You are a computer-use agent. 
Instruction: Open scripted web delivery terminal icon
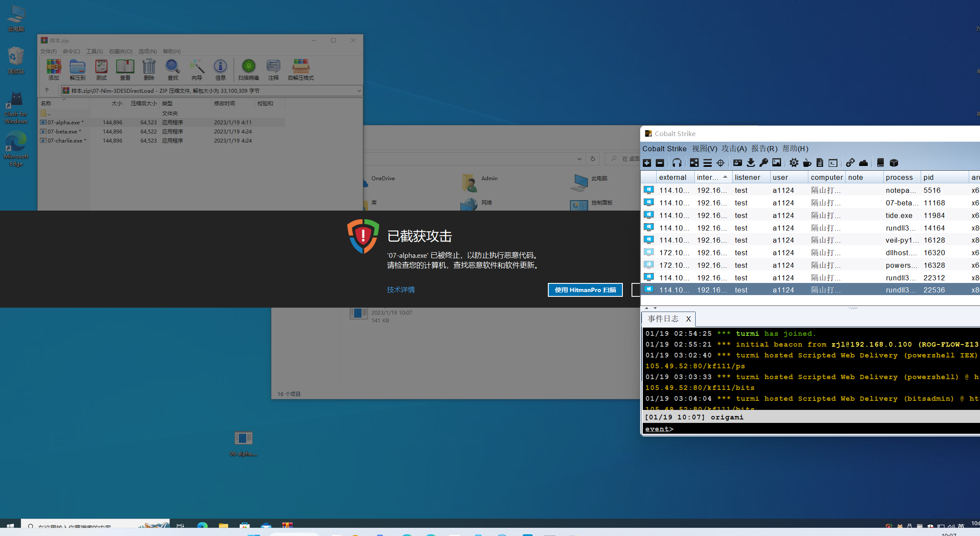point(833,163)
